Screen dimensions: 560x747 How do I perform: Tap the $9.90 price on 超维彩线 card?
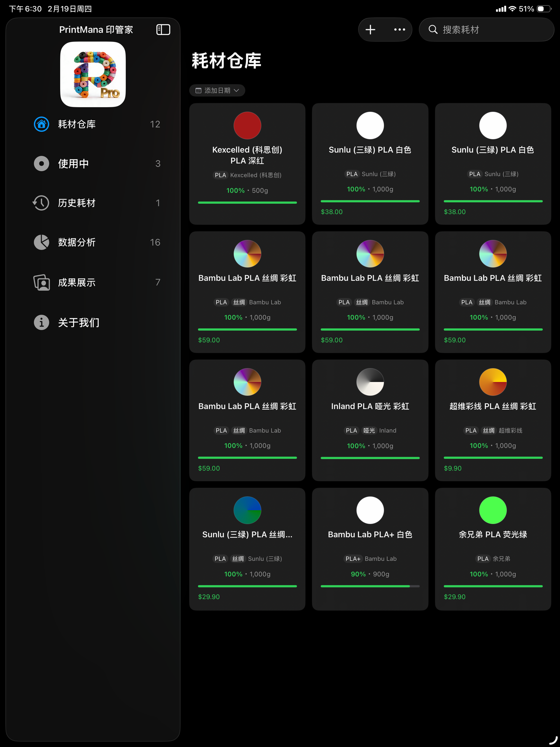453,469
